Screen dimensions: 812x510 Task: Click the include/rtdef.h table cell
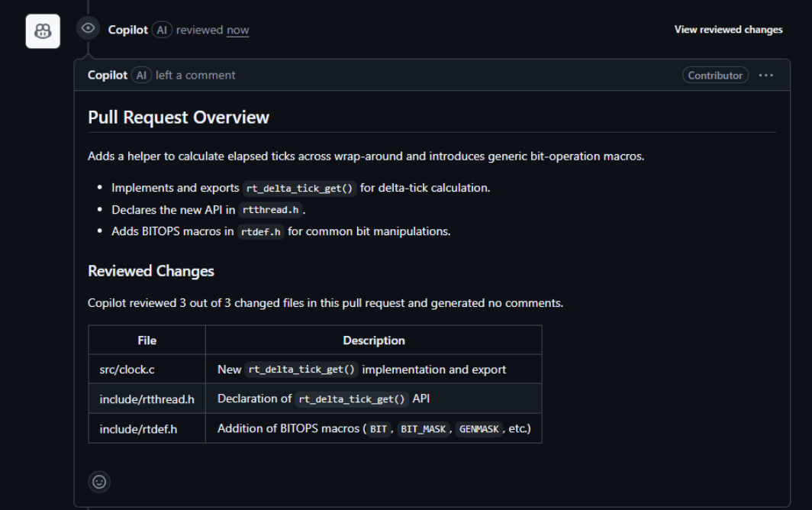point(147,428)
